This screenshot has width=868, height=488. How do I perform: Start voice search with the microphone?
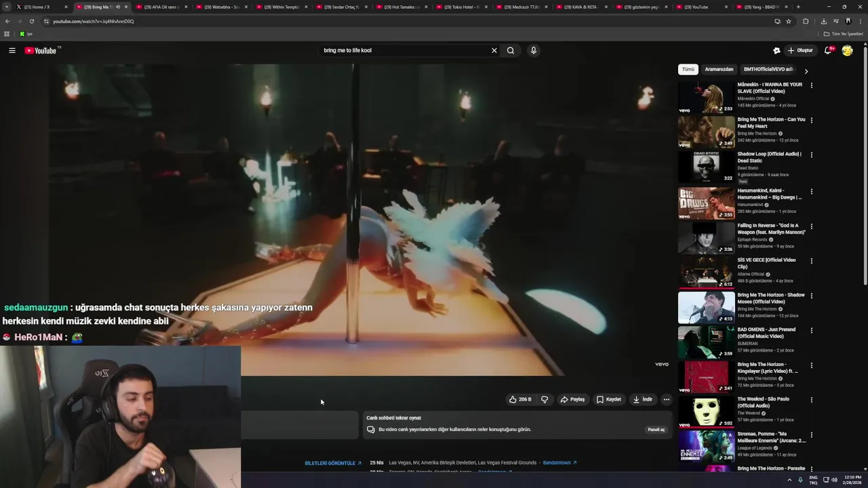tap(534, 50)
